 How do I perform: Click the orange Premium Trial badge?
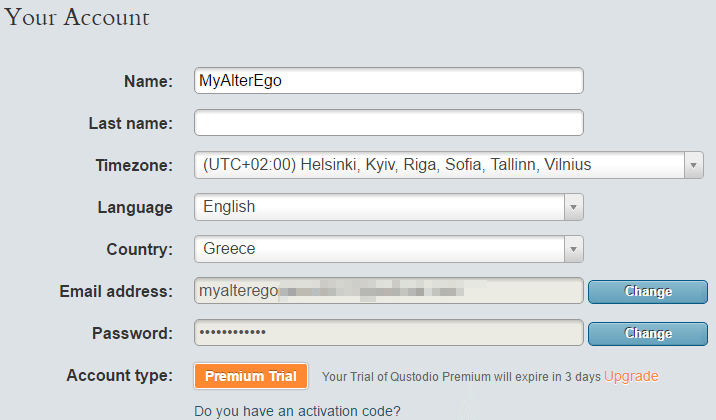(x=251, y=376)
